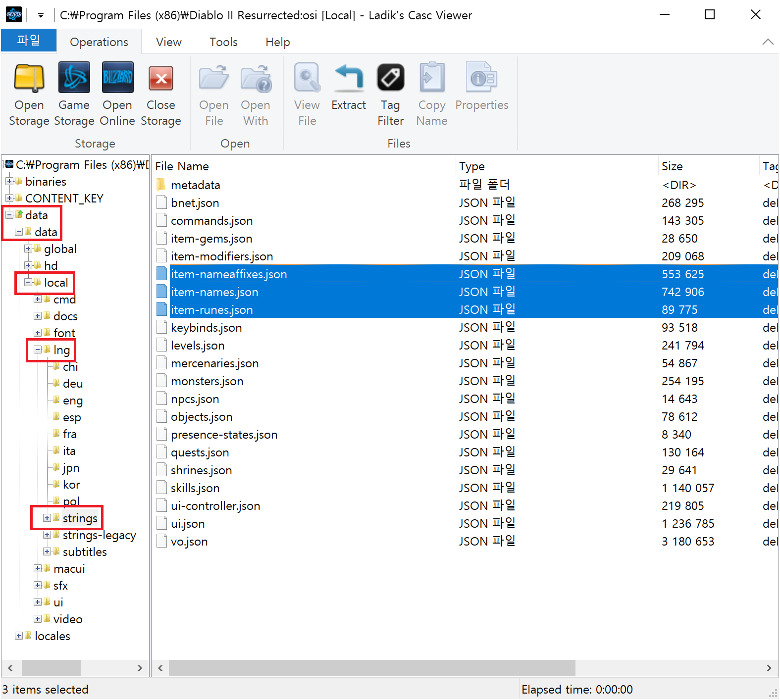Expand the hd folder node
This screenshot has height=700, width=780.
tap(28, 265)
